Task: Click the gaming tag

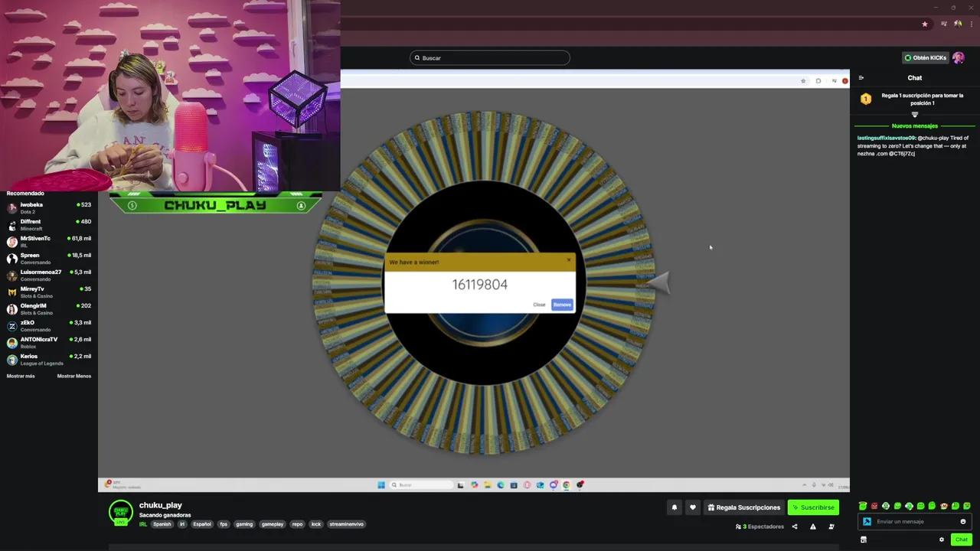Action: (244, 525)
